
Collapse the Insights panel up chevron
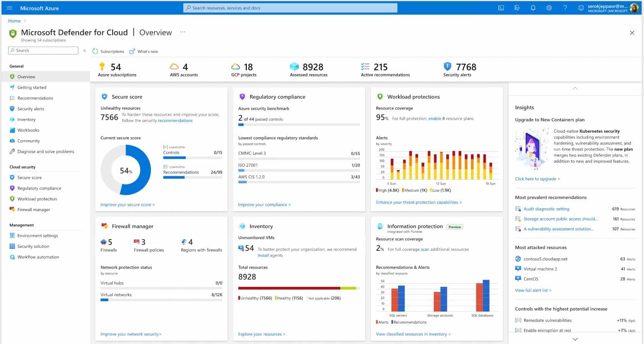(575, 89)
